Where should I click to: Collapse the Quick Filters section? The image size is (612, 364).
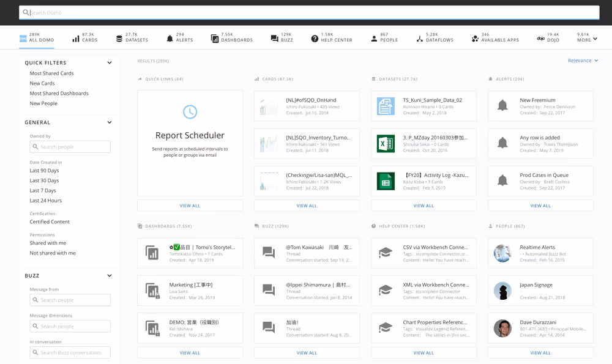click(110, 62)
